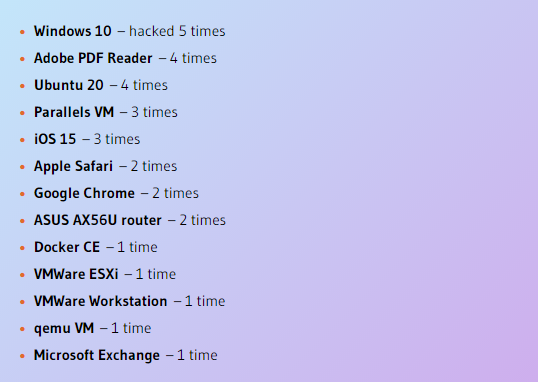Select the 'Google Chrome' entry

(x=84, y=193)
